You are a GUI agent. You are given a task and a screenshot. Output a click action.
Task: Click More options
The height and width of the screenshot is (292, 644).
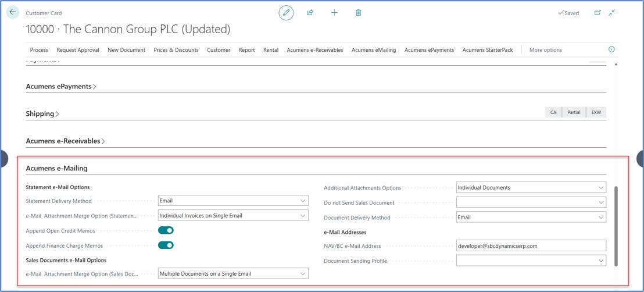point(545,50)
